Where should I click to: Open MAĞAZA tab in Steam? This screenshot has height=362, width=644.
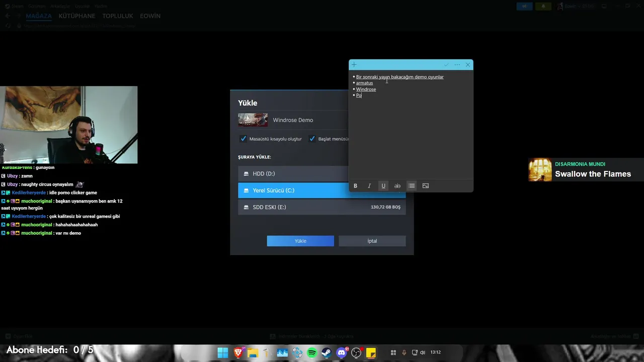click(39, 16)
